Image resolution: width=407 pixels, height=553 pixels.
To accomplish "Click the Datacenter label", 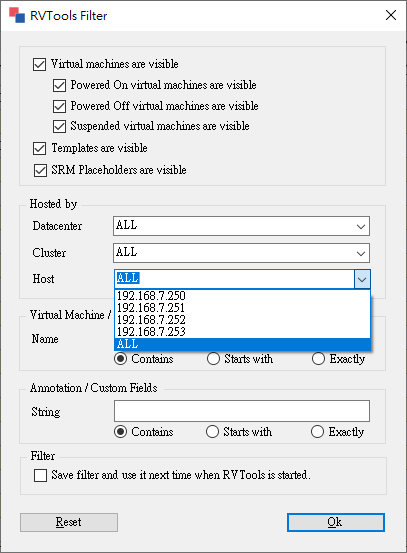I will click(57, 226).
